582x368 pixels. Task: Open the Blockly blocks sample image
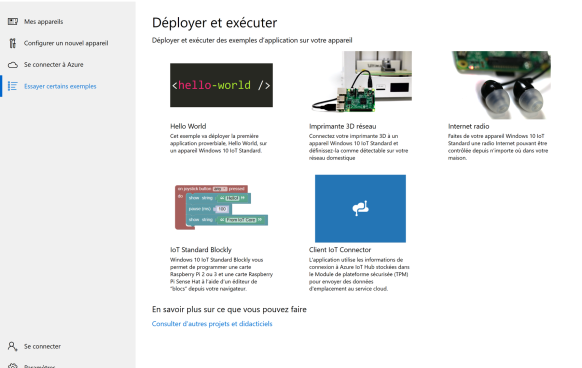click(x=221, y=207)
